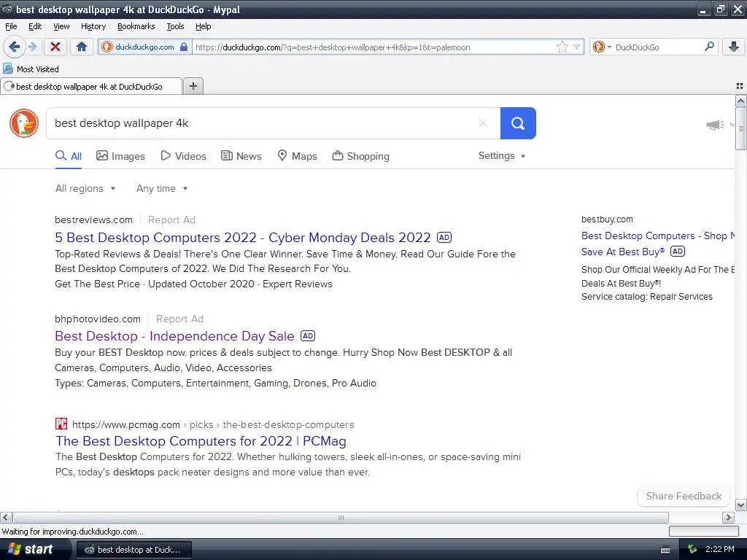Open the History menu

click(x=93, y=26)
